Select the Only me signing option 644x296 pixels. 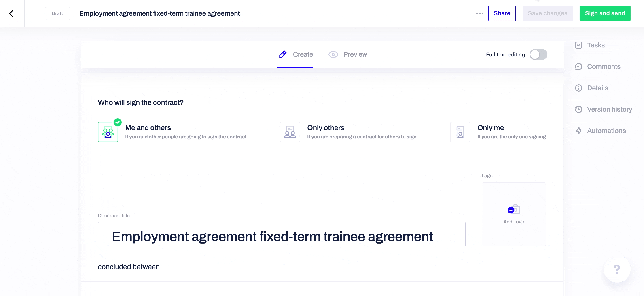click(x=460, y=132)
